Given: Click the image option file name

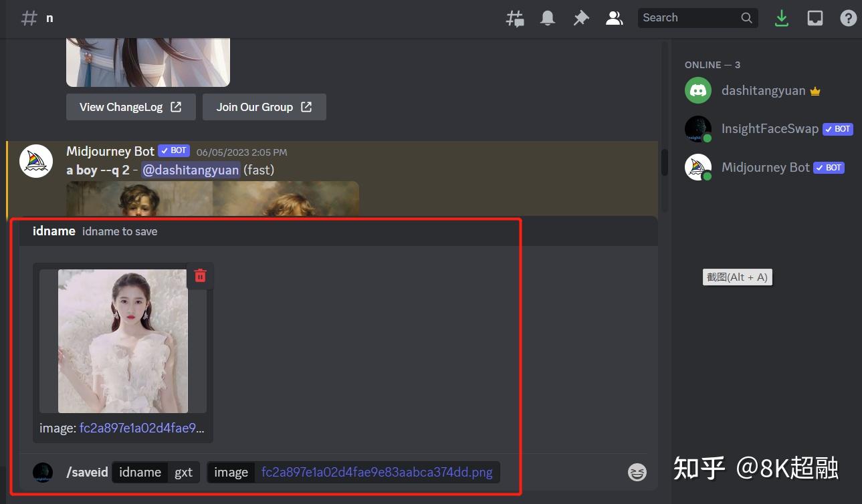Looking at the screenshot, I should click(376, 473).
